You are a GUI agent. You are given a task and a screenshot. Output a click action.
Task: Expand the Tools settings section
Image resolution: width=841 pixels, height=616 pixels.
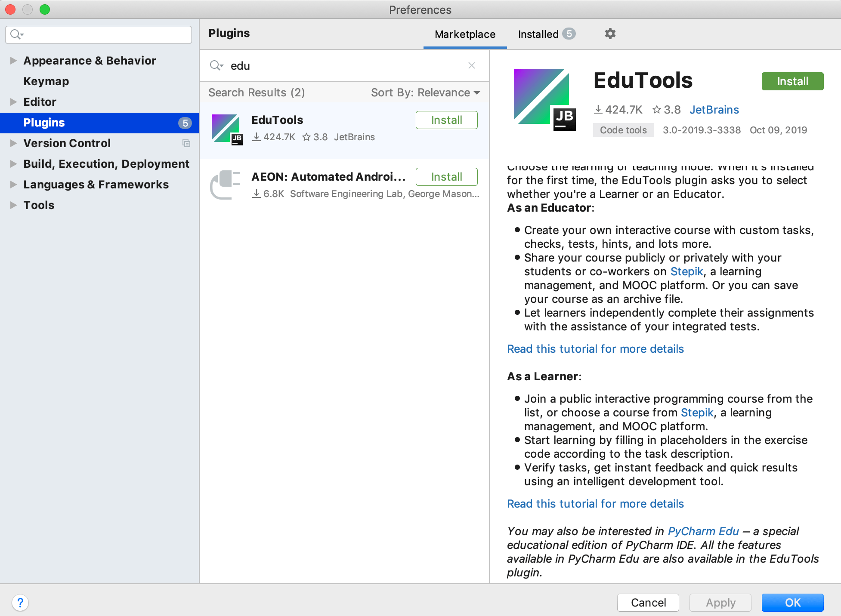tap(13, 205)
